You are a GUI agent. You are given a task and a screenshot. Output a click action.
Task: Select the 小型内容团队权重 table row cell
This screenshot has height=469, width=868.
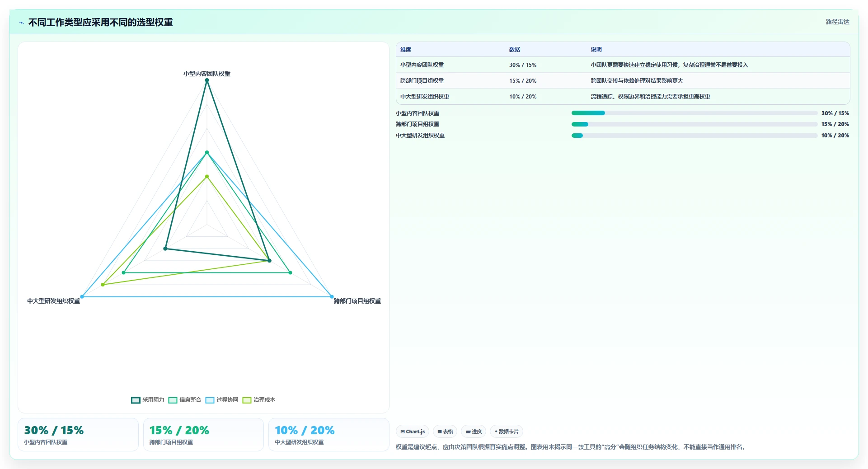(x=422, y=65)
